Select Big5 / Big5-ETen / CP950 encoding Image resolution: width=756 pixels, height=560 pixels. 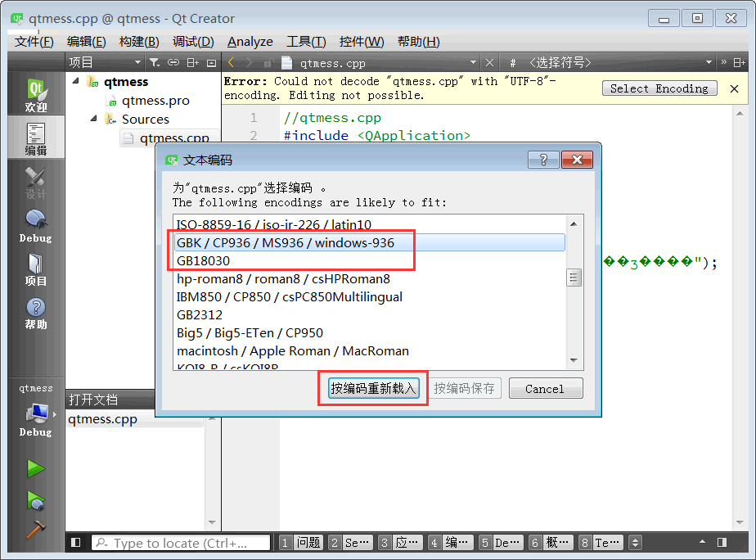pyautogui.click(x=369, y=333)
